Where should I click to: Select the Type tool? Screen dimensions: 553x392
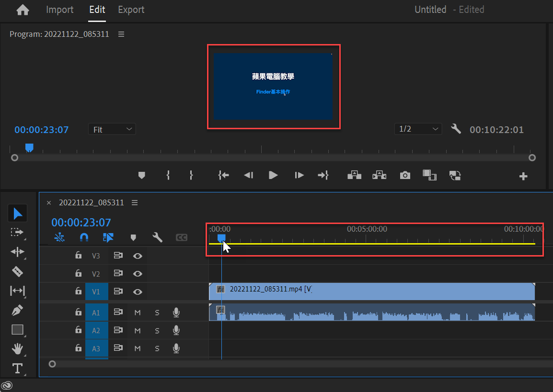click(17, 369)
